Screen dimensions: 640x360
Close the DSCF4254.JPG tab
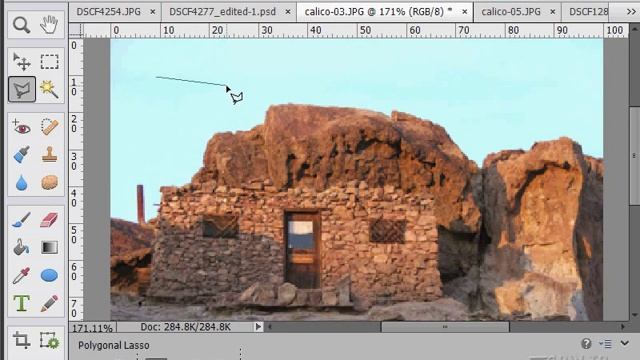(x=153, y=12)
